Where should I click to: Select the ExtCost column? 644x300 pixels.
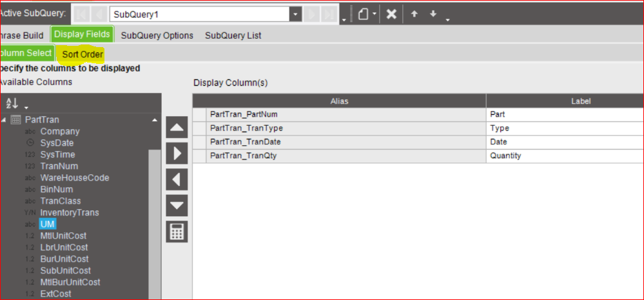55,294
